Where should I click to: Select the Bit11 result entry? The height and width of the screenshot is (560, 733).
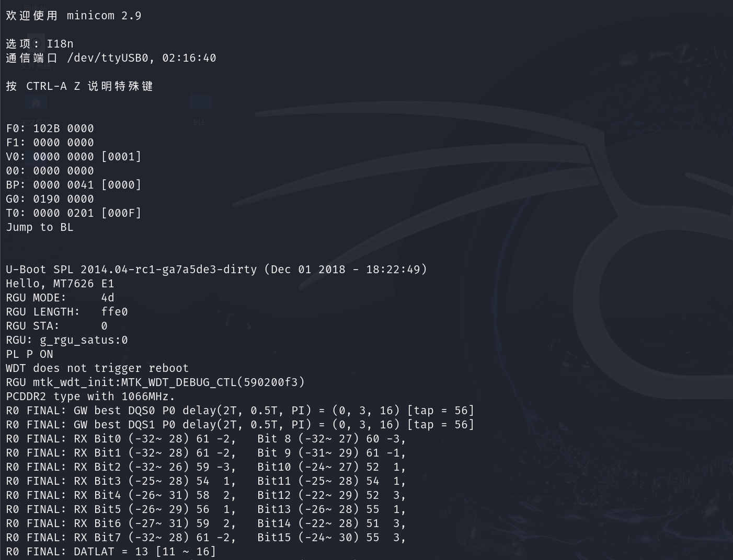[x=331, y=481]
